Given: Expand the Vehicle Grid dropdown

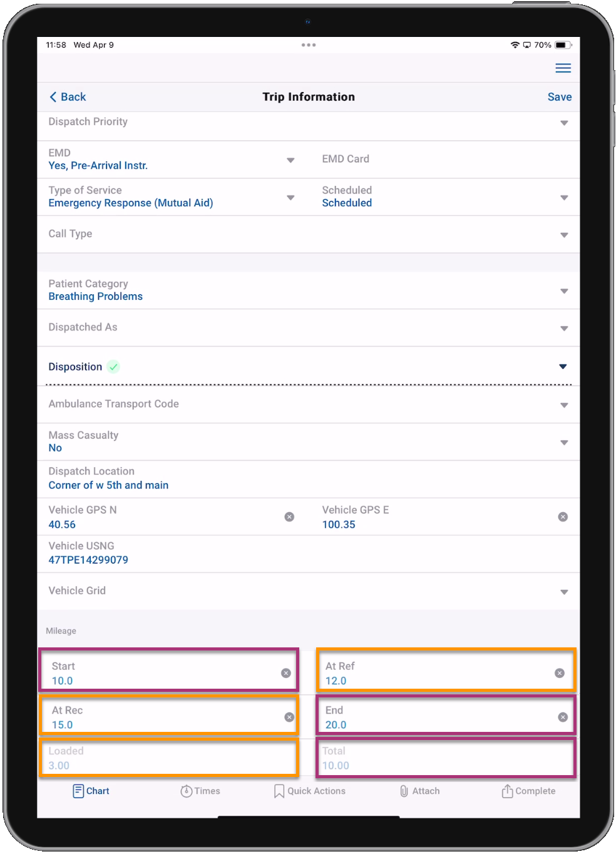Looking at the screenshot, I should [564, 592].
